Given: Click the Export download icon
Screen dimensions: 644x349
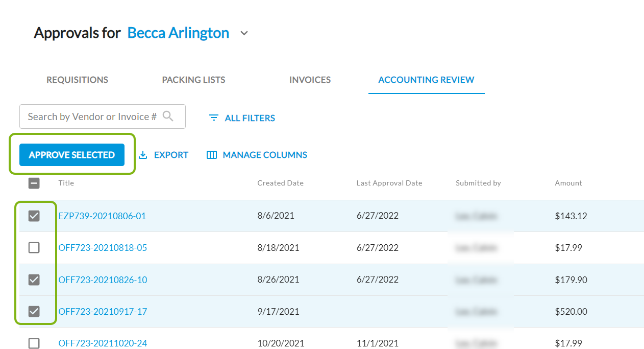Looking at the screenshot, I should [143, 155].
